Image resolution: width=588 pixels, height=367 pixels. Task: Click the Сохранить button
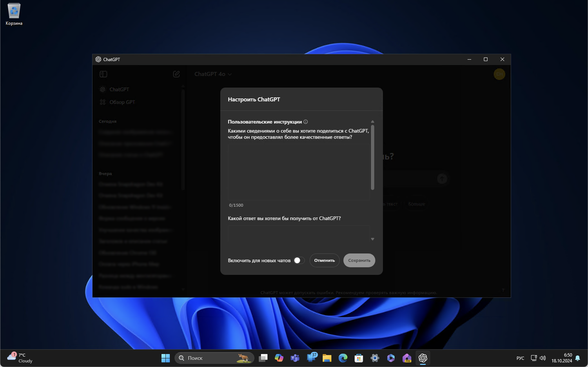[359, 260]
